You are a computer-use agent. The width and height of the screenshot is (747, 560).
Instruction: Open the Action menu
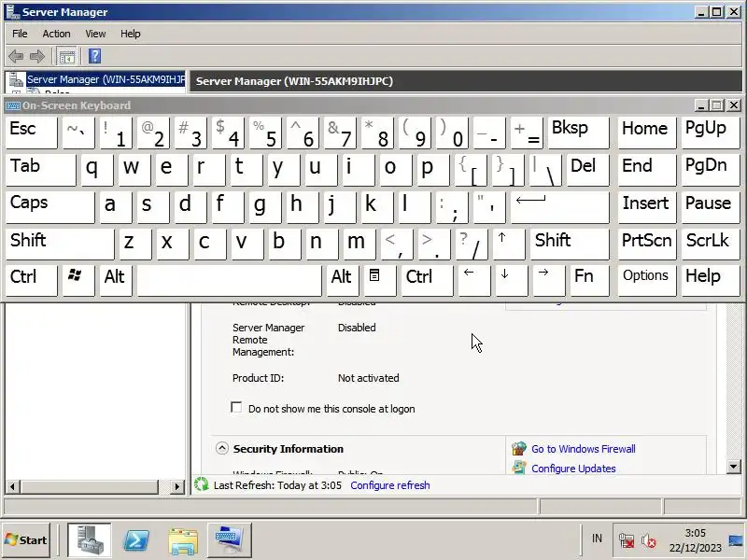(x=56, y=34)
